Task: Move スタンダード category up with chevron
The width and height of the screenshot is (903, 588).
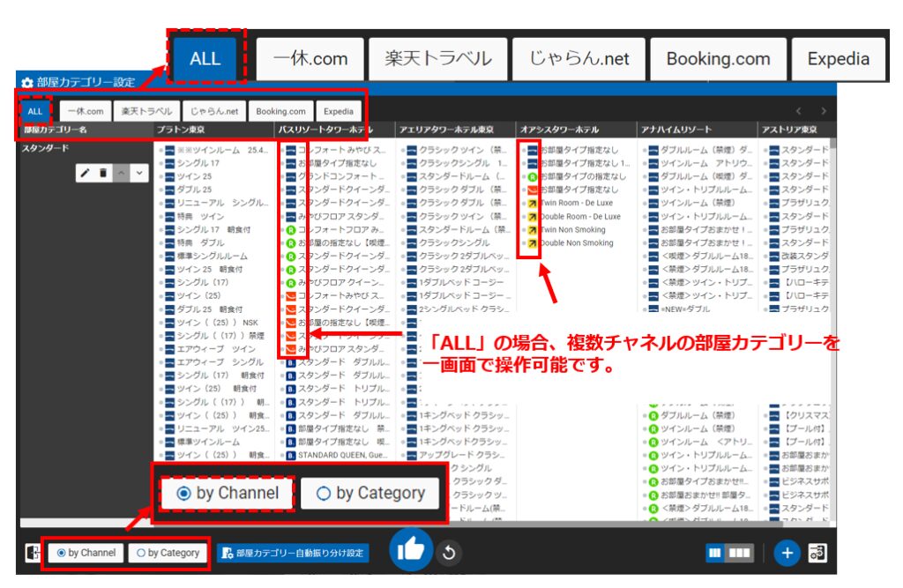Action: pos(122,173)
